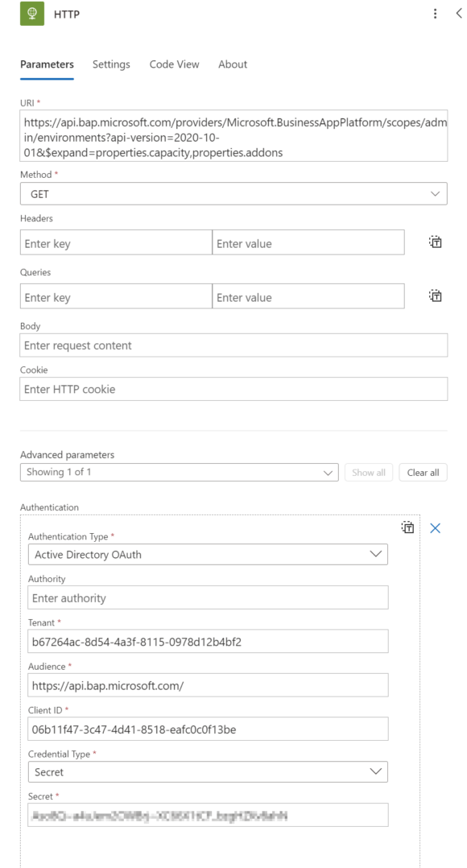Click the Show all button
This screenshot has height=868, width=467.
369,473
